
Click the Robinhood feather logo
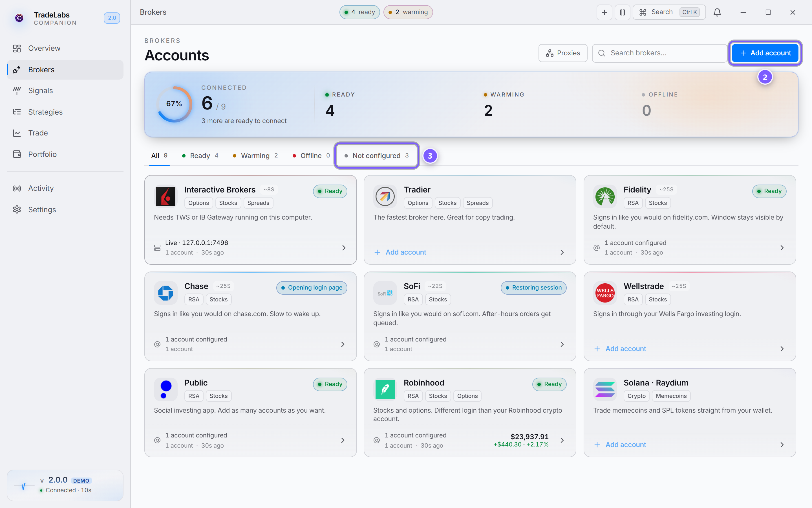click(385, 389)
